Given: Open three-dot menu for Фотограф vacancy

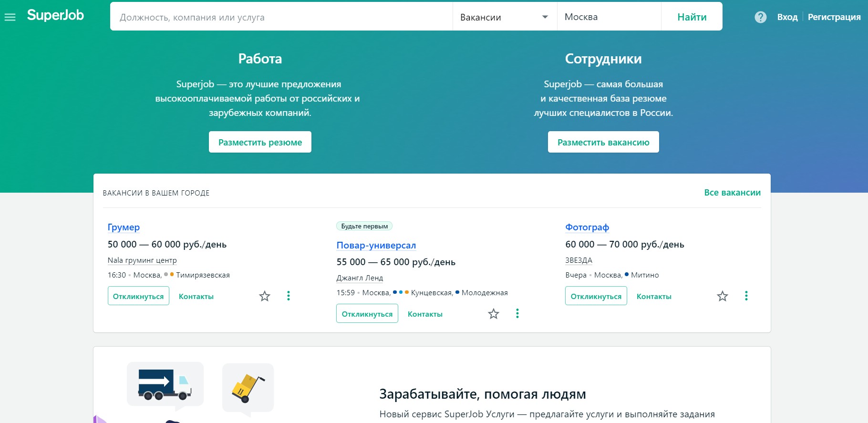Looking at the screenshot, I should pos(746,296).
